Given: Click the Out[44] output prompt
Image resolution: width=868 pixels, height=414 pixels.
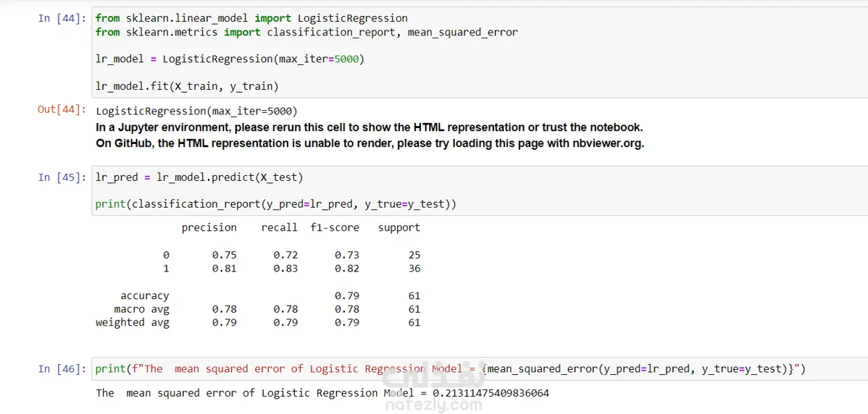Looking at the screenshot, I should click(x=62, y=110).
